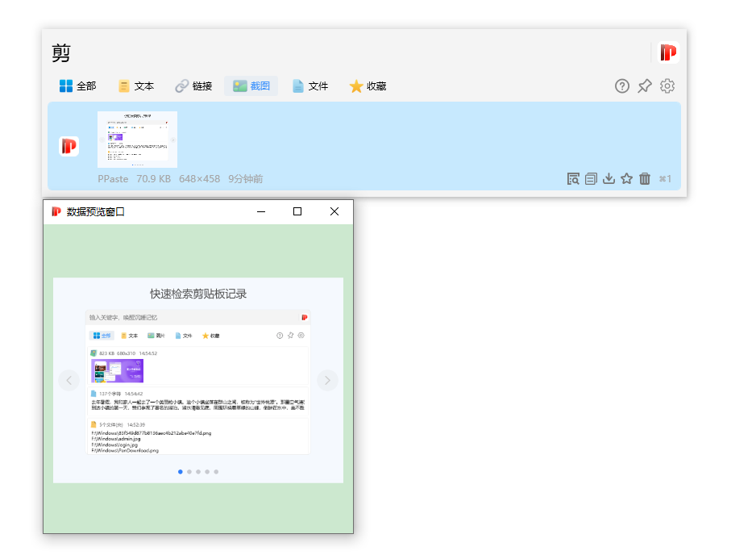Close the 数据预览窗口 window
The width and height of the screenshot is (756, 555).
(334, 211)
